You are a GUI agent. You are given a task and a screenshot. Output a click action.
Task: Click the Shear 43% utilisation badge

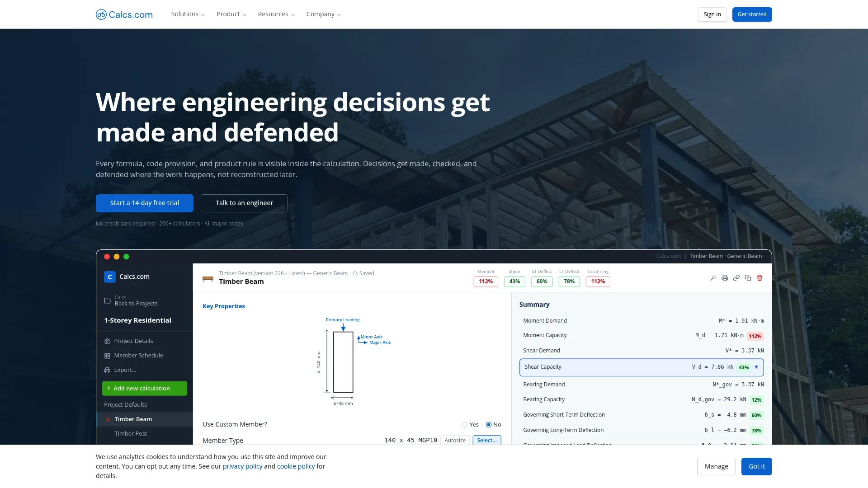[x=514, y=282]
